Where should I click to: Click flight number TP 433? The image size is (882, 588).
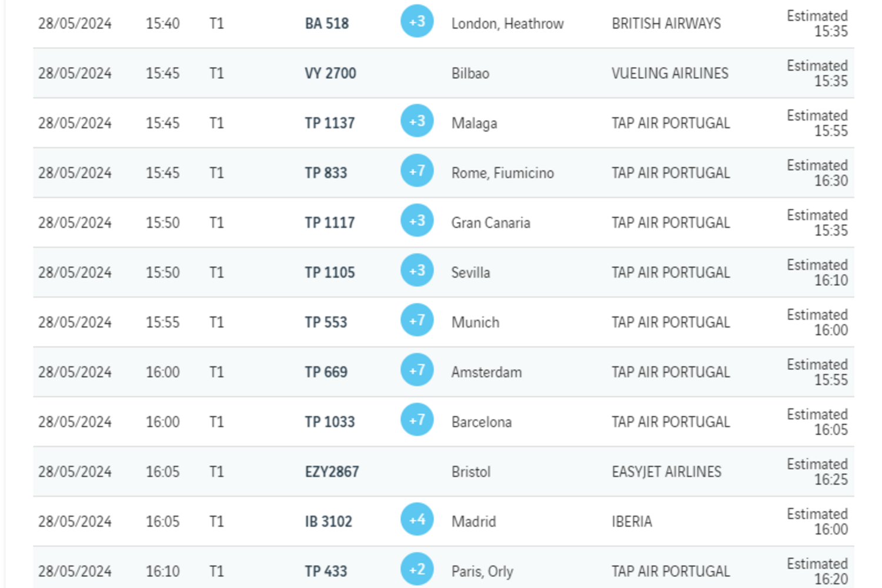326,571
